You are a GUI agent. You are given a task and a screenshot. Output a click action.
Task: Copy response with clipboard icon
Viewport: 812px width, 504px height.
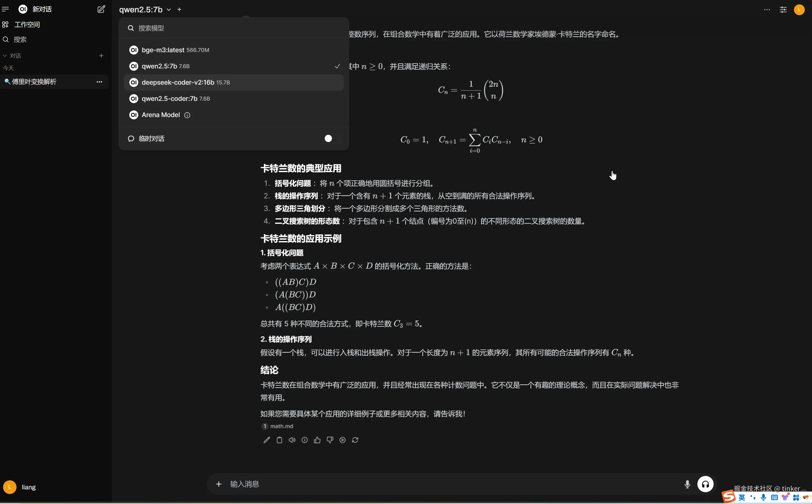(279, 440)
